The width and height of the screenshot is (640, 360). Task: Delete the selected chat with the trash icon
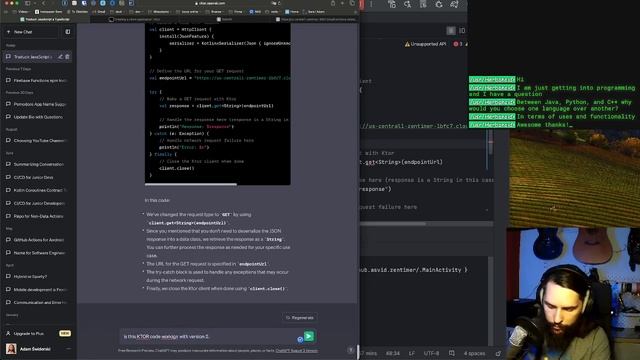67,57
